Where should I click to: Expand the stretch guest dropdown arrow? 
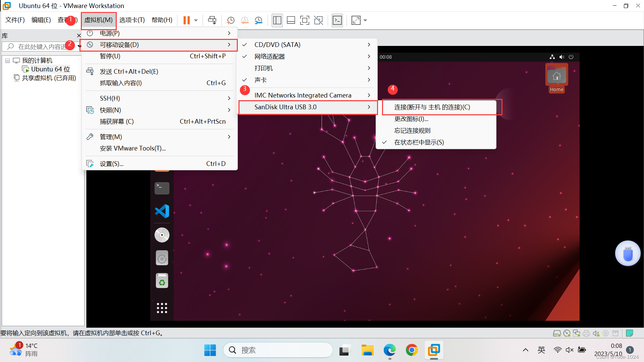[365, 20]
